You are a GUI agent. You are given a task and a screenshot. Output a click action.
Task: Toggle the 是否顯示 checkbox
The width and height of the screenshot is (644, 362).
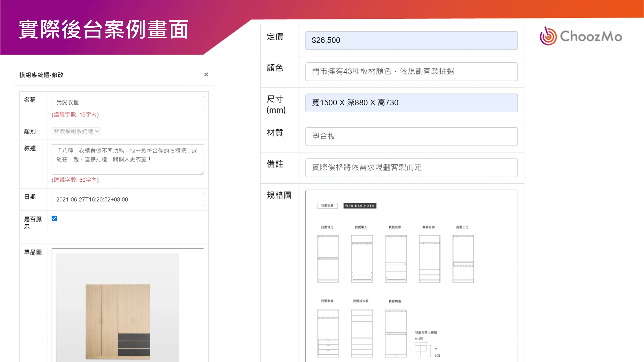(x=54, y=218)
